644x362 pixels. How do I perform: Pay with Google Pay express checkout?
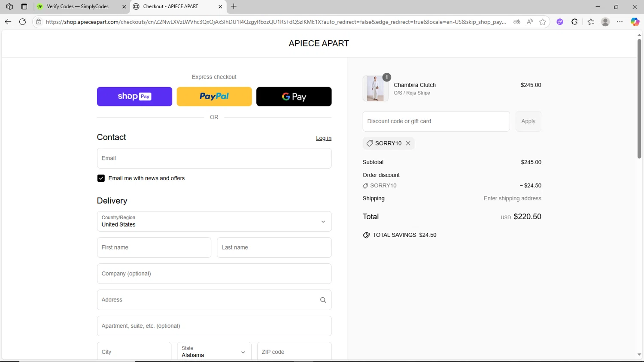[294, 97]
